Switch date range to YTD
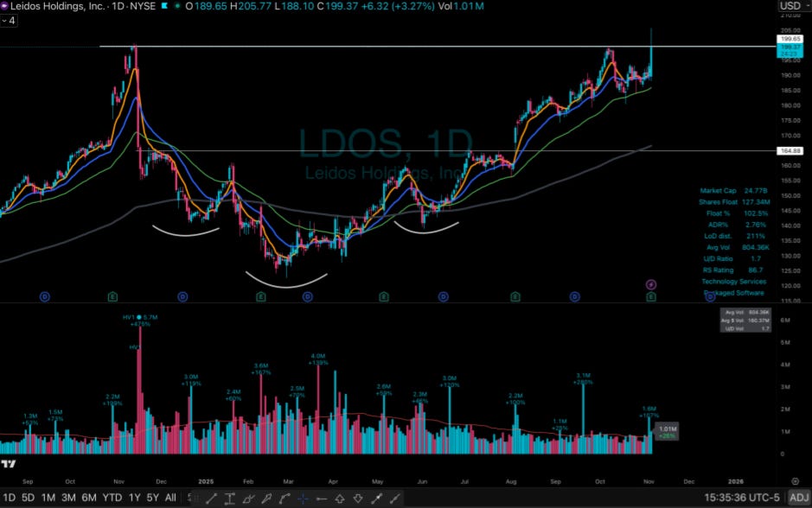 click(112, 498)
